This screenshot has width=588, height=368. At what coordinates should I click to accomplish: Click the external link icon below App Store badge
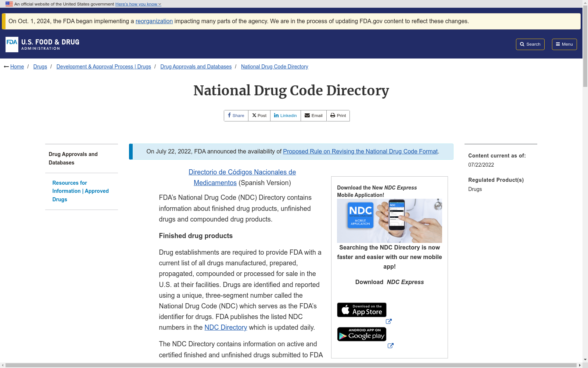pyautogui.click(x=388, y=321)
